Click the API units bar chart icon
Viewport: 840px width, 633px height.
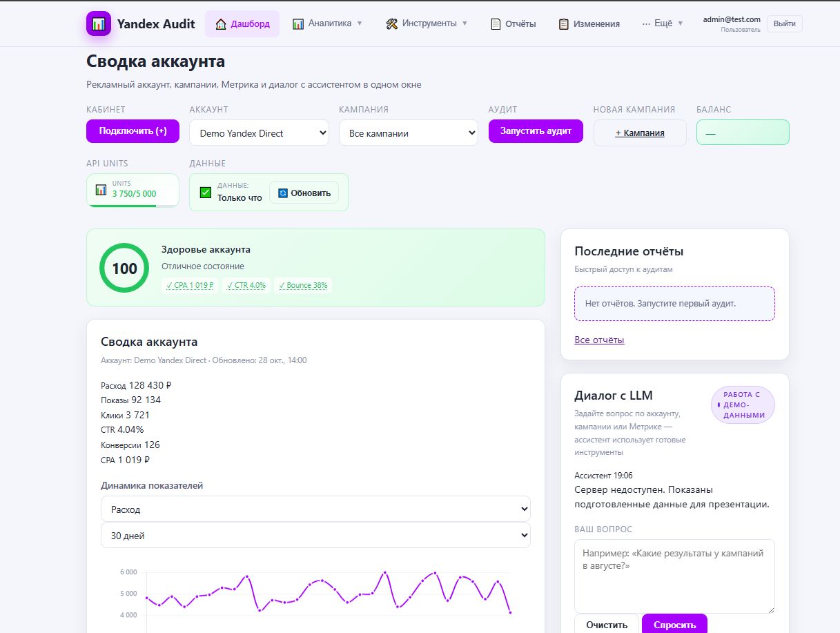coord(101,189)
